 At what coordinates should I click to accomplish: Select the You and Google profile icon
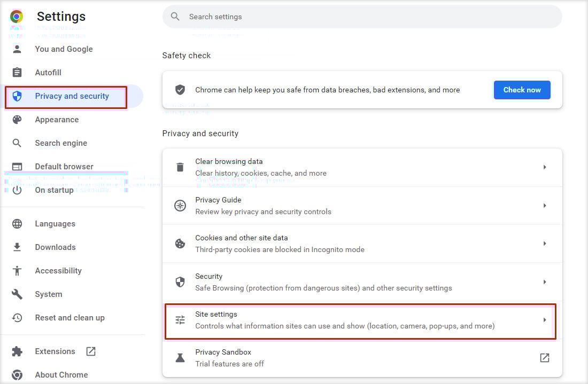click(18, 49)
